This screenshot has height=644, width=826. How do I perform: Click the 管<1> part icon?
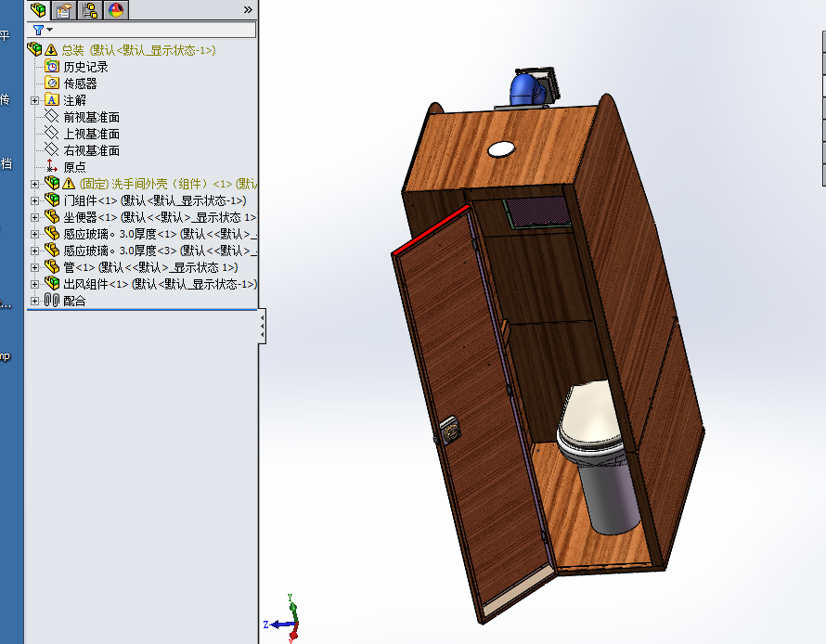click(52, 266)
